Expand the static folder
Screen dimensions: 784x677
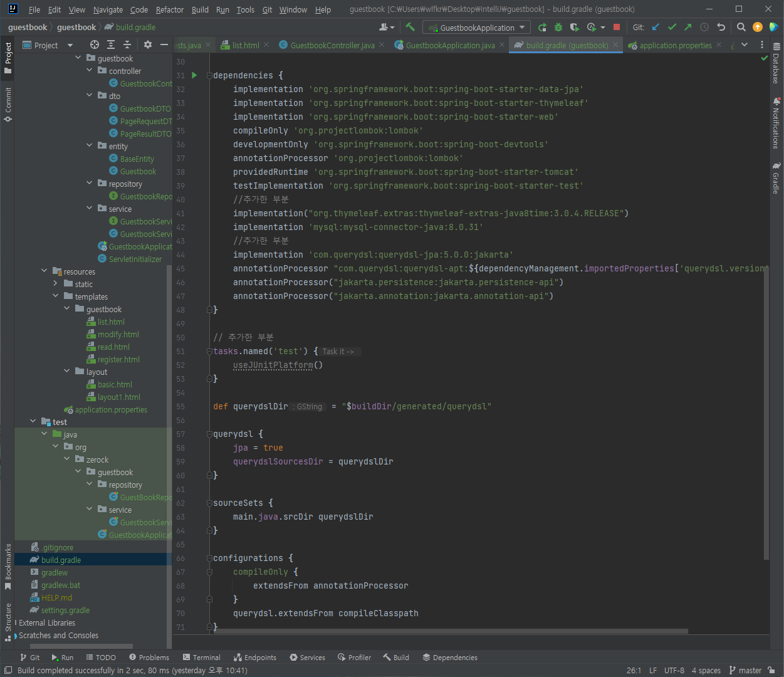56,284
